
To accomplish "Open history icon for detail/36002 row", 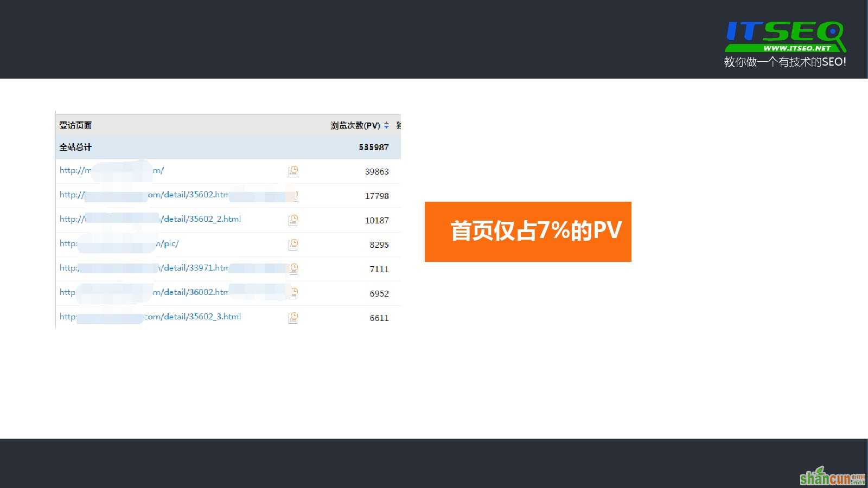I will point(293,293).
